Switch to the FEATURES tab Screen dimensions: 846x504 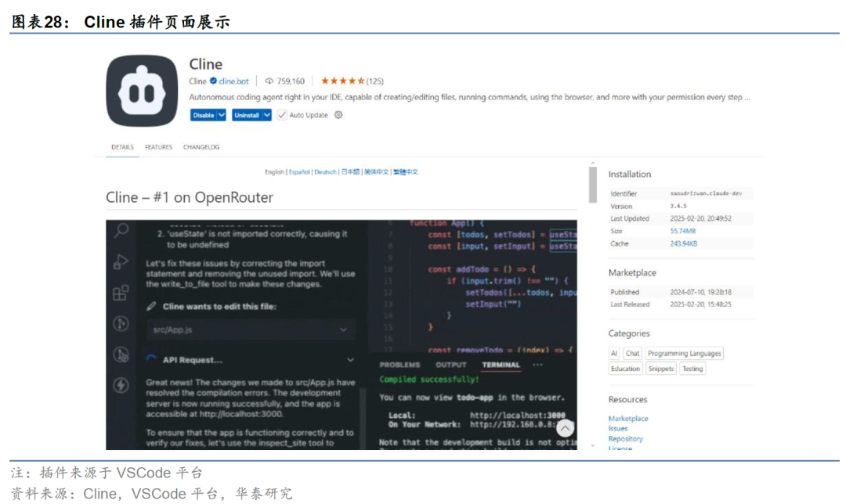[x=158, y=147]
